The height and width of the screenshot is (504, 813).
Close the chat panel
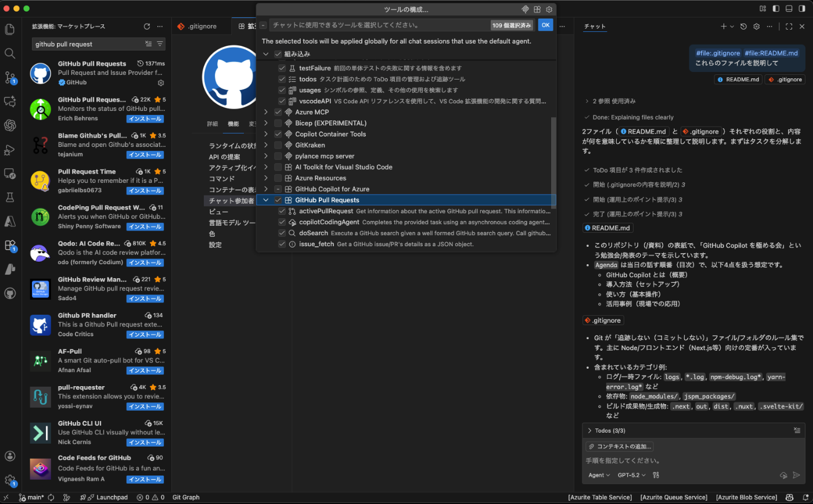(x=801, y=27)
